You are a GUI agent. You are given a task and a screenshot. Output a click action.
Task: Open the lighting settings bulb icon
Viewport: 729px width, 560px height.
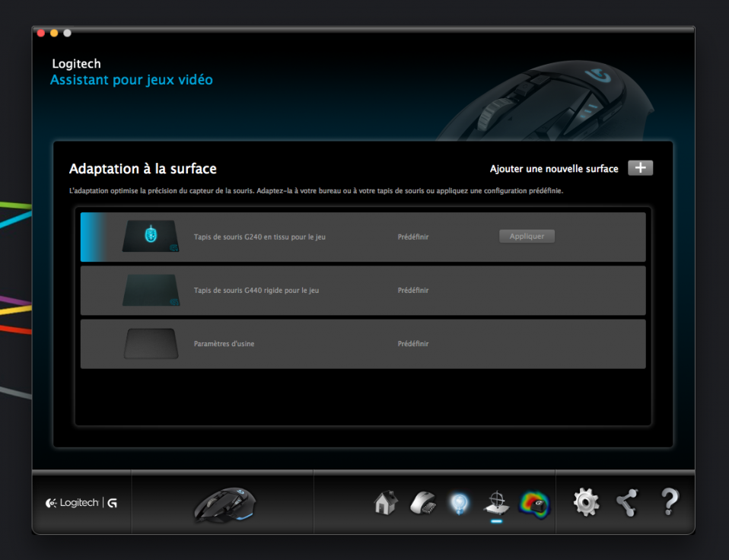pos(460,503)
